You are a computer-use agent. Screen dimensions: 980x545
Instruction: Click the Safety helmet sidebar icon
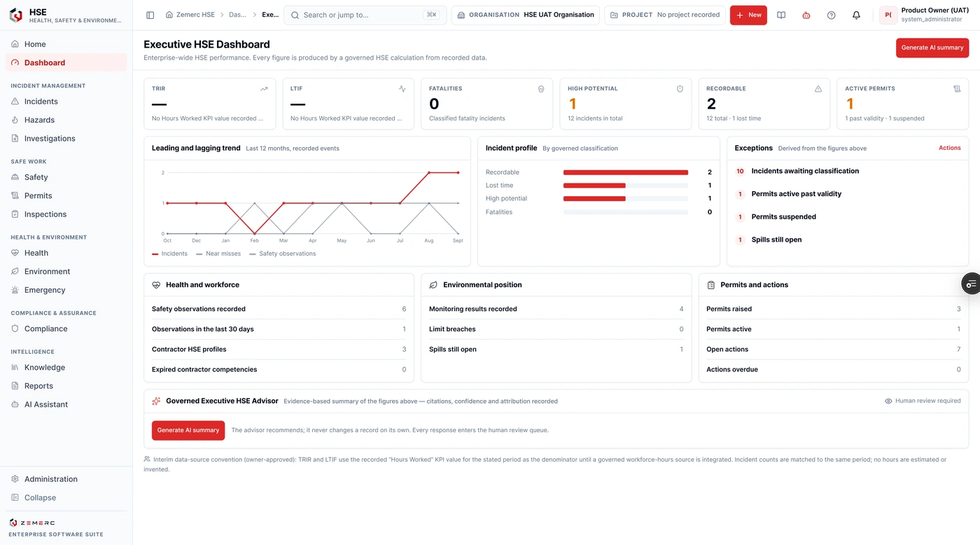15,177
